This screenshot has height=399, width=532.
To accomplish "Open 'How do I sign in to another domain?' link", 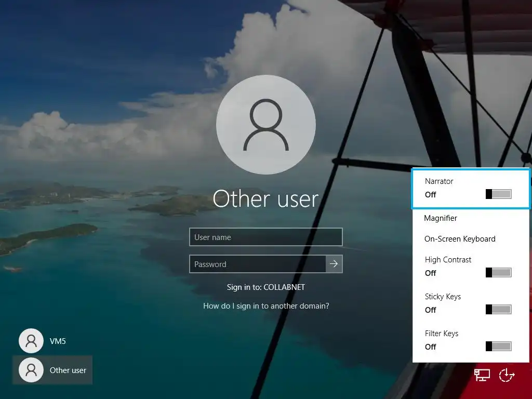I will click(x=266, y=306).
